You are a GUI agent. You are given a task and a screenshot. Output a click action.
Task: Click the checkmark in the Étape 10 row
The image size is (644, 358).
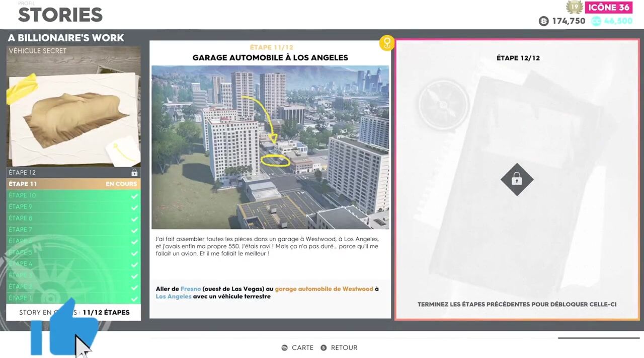134,195
